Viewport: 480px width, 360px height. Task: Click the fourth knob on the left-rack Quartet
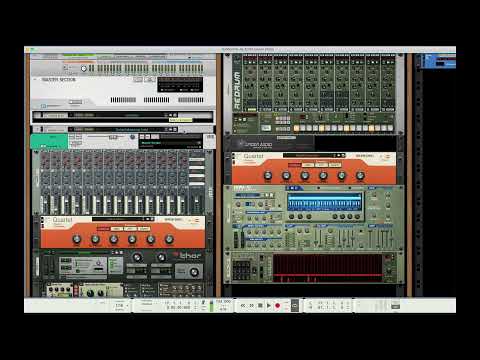[x=132, y=239]
